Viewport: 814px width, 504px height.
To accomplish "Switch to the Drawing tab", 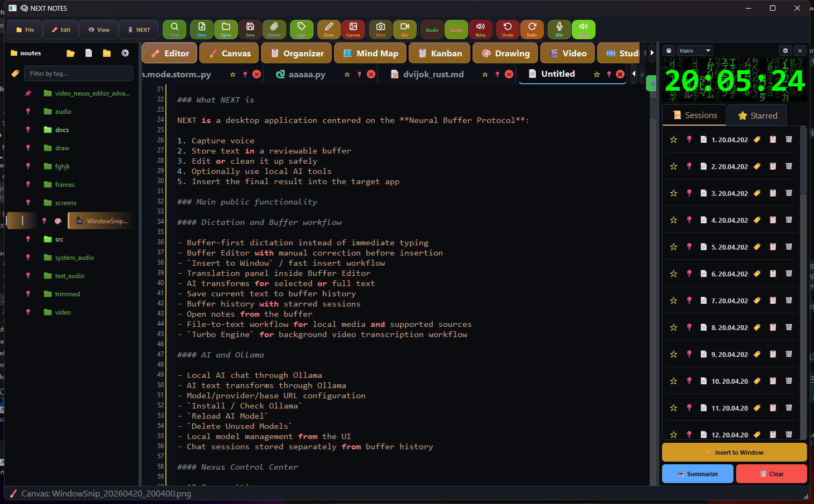I will [x=506, y=53].
